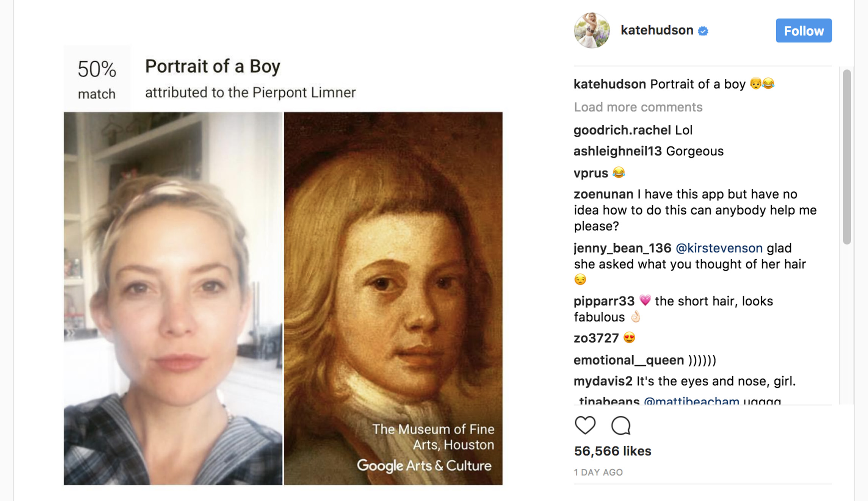
Task: Open mydavis2's profile link
Action: 603,381
